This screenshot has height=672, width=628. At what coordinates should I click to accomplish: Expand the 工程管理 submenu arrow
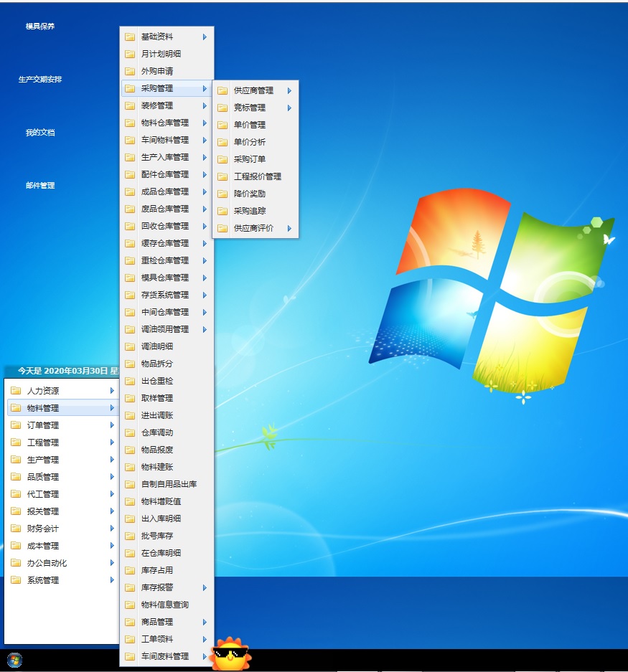(x=112, y=443)
